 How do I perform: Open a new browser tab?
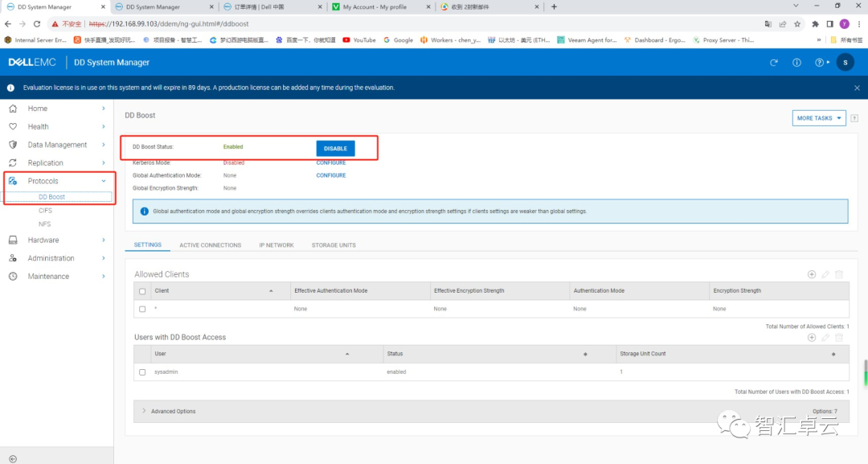tap(554, 6)
